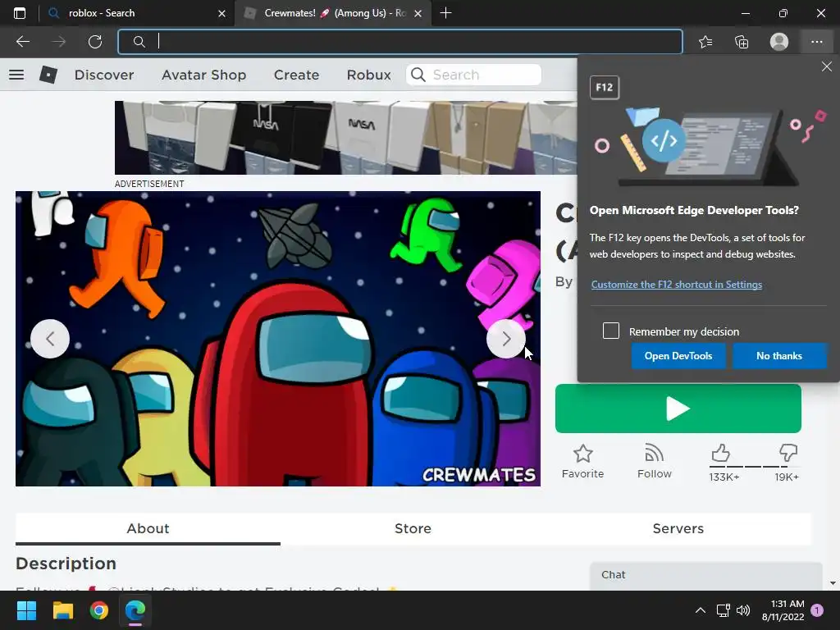840x630 pixels.
Task: Go back to the previous page
Action: [x=22, y=42]
